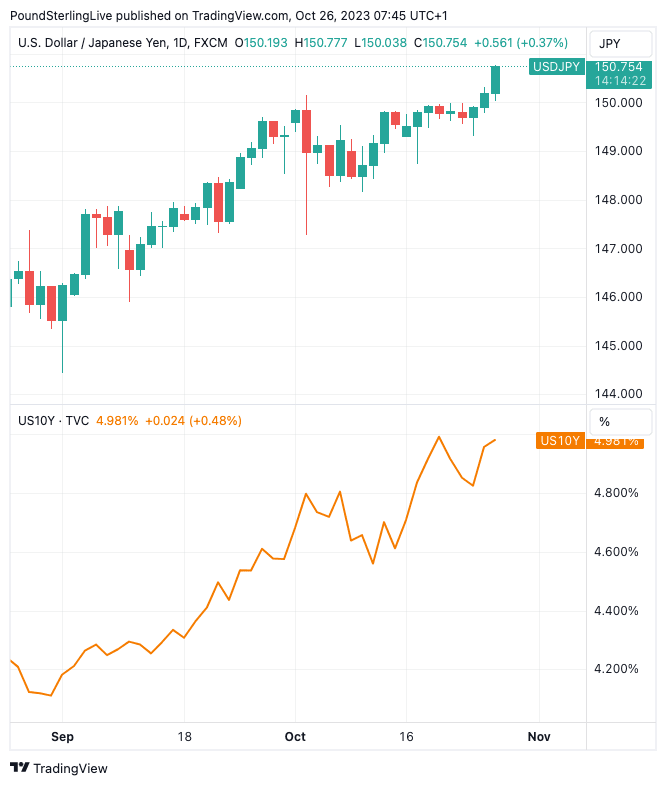666x785 pixels.
Task: Click the green USDJPY price tag
Action: tap(557, 67)
